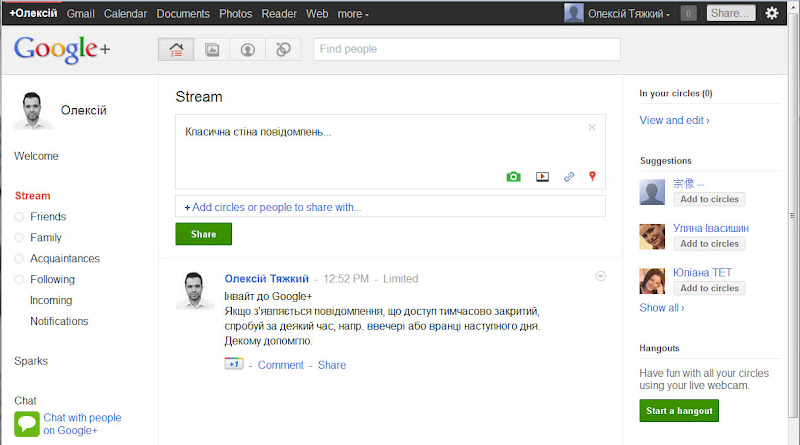This screenshot has width=800, height=445.
Task: Expand 'View and edit' circles
Action: [x=674, y=120]
